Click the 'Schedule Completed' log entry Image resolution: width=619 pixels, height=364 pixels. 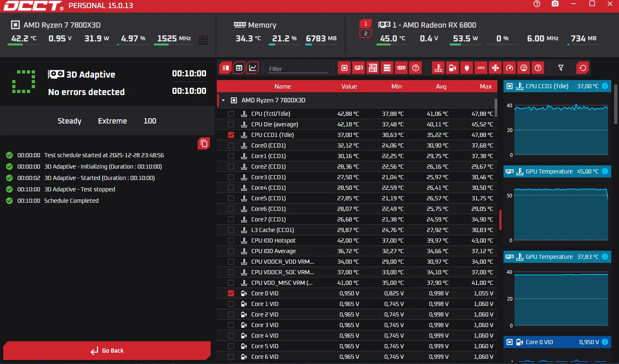pyautogui.click(x=71, y=201)
